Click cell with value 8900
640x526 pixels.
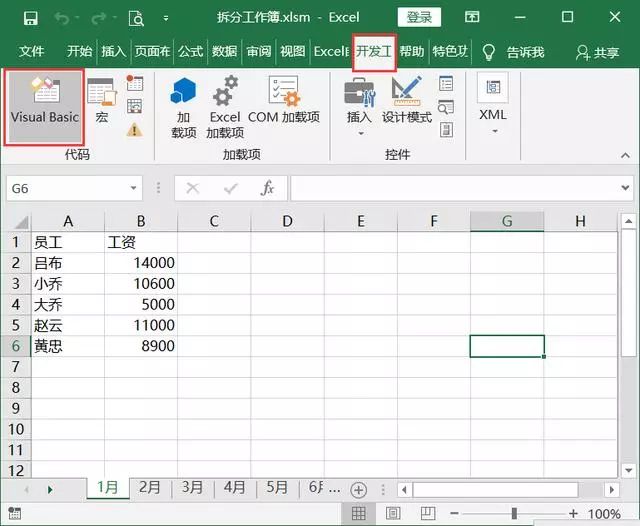pos(141,346)
